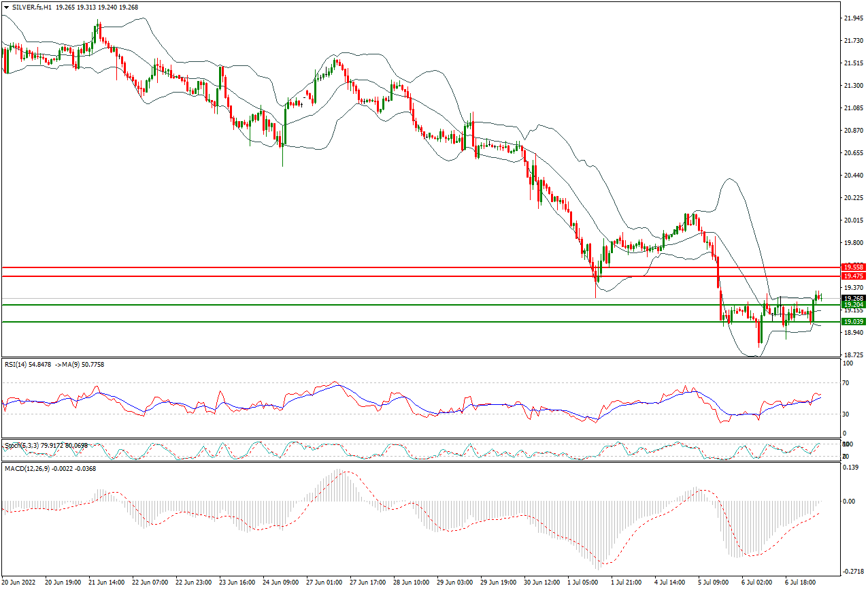
Task: Click the 20 Jun 19:00 time label
Action: pyautogui.click(x=63, y=583)
